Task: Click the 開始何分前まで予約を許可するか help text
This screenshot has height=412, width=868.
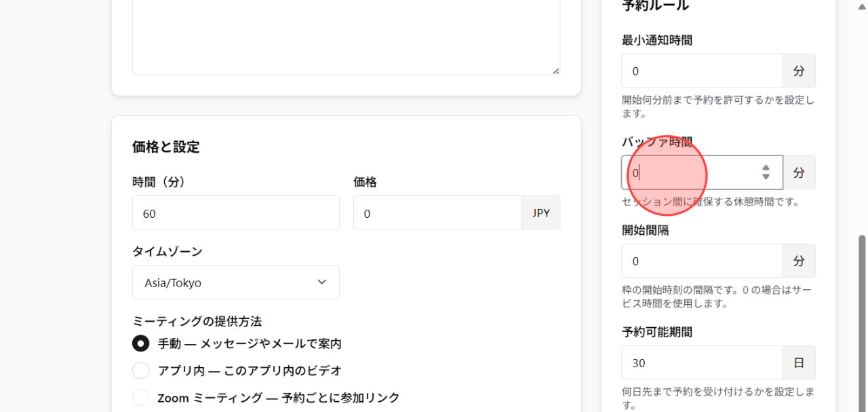Action: pyautogui.click(x=717, y=107)
